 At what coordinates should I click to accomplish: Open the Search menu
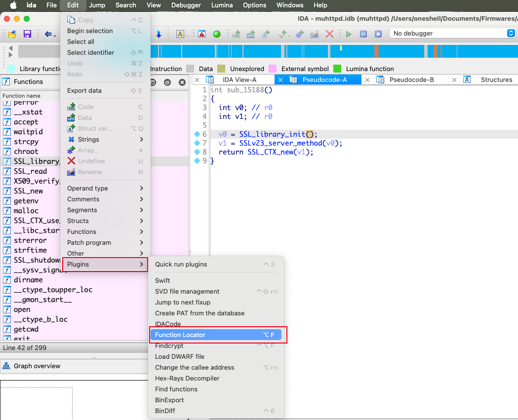(125, 5)
